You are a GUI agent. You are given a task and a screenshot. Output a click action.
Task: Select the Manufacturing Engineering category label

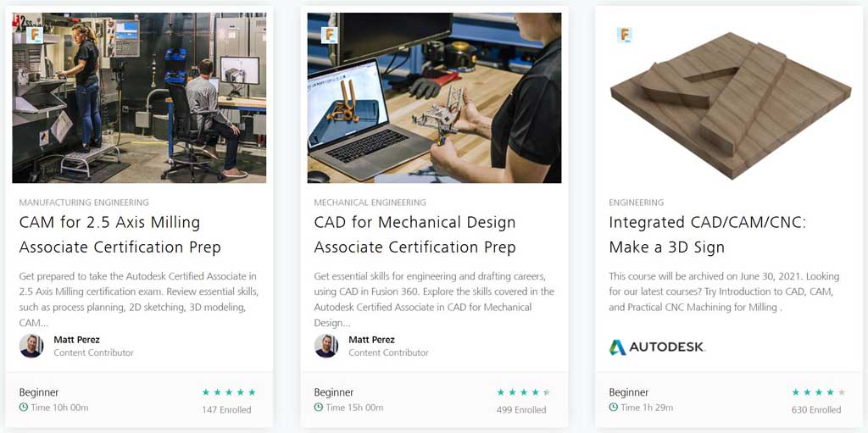click(x=84, y=203)
